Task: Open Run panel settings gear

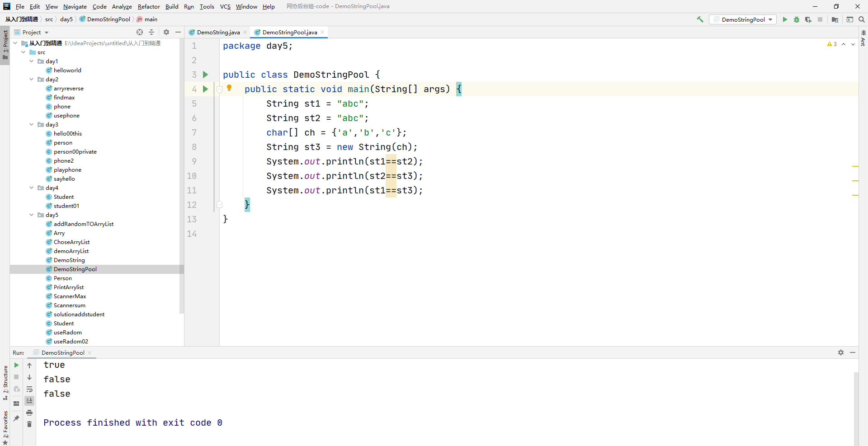Action: (x=841, y=352)
